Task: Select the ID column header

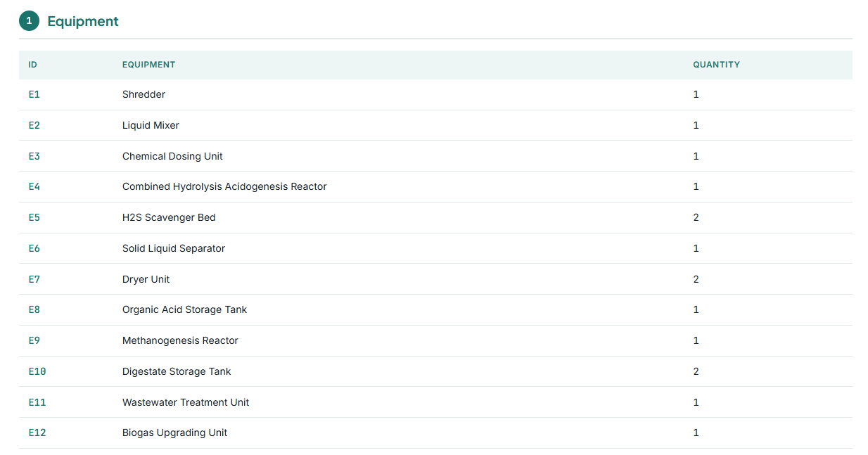Action: click(x=33, y=65)
